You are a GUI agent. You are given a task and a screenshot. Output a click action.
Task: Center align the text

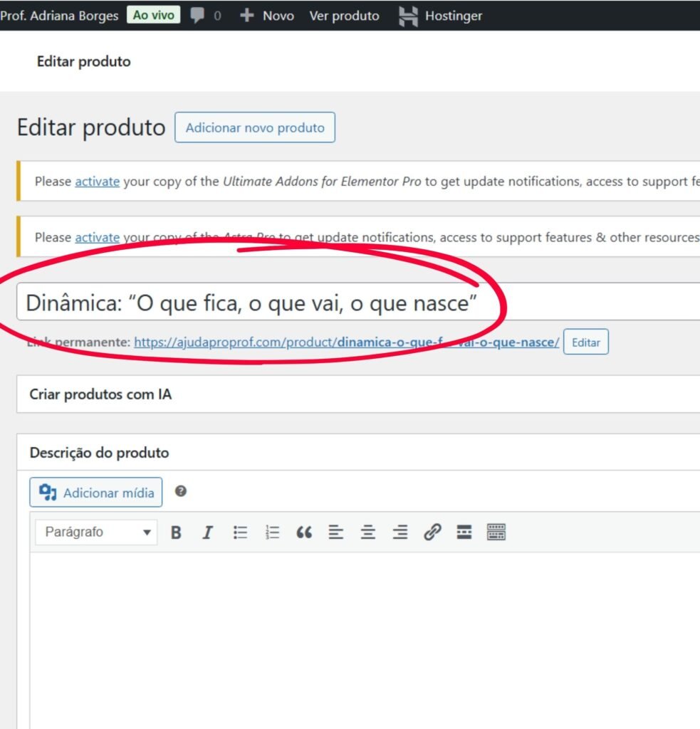pos(368,533)
